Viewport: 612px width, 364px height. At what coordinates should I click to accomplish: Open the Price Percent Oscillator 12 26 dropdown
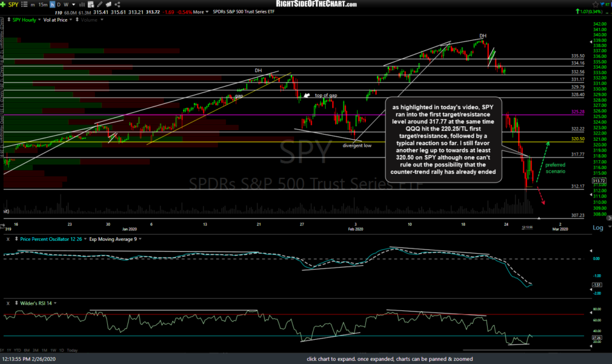click(x=85, y=239)
